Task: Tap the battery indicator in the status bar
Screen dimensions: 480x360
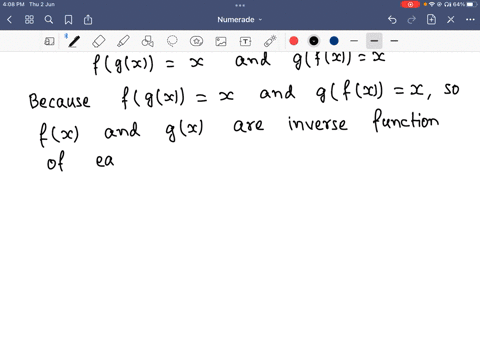Action: (472, 4)
